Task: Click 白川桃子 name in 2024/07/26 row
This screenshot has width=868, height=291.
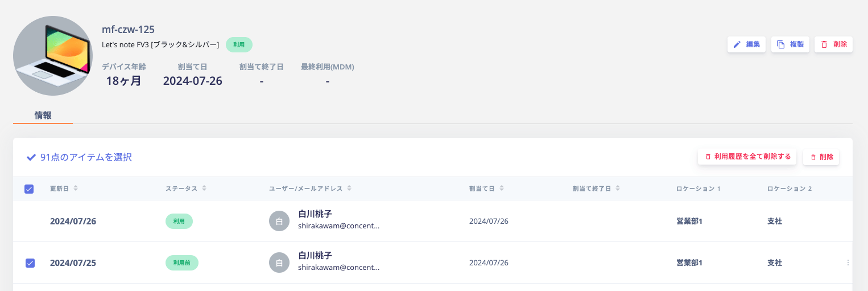Action: [x=315, y=214]
